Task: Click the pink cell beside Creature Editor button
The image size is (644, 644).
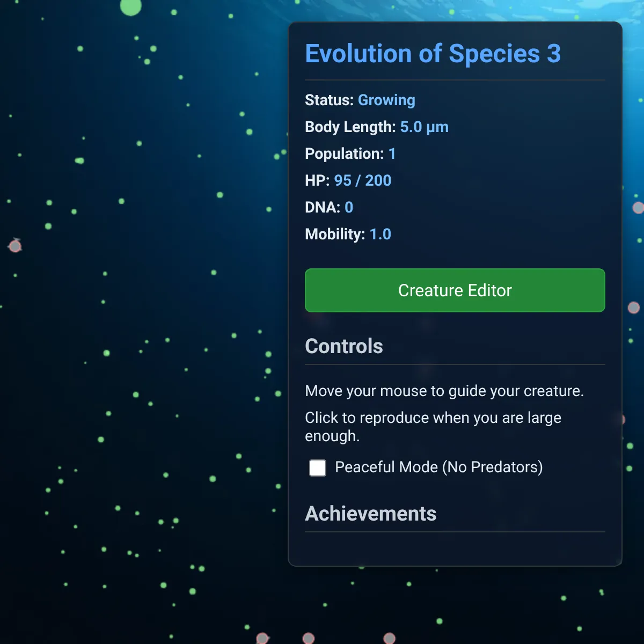Action: (x=634, y=308)
